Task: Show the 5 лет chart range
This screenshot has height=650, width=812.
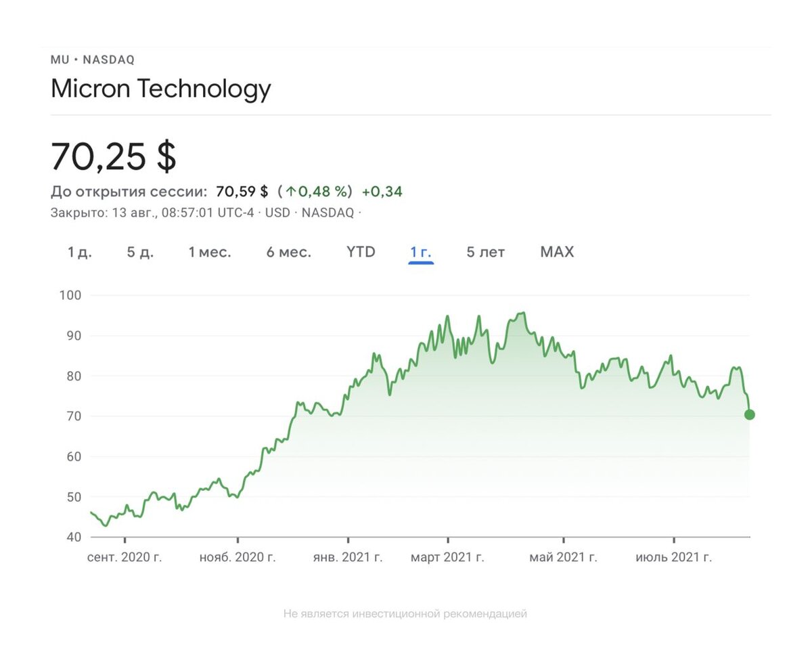Action: (485, 253)
